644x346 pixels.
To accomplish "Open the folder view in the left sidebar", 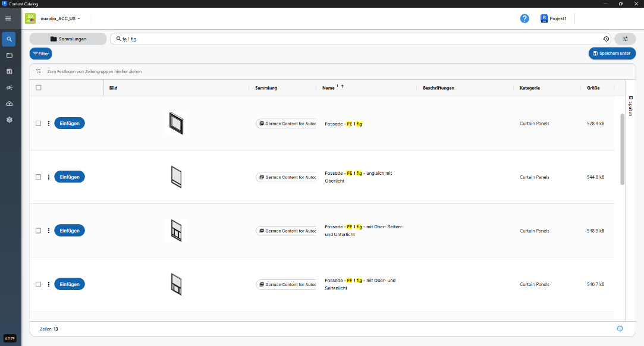I will tap(9, 55).
